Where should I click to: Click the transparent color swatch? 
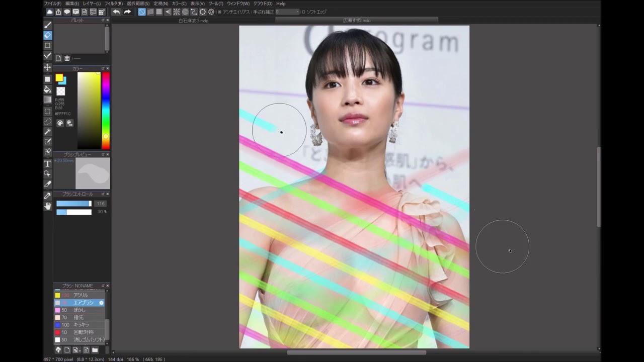tap(60, 91)
